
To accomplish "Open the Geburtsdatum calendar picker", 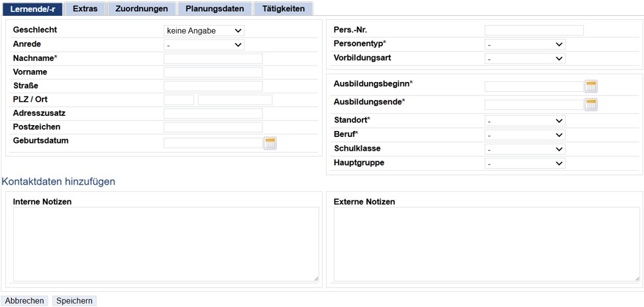I will point(270,143).
